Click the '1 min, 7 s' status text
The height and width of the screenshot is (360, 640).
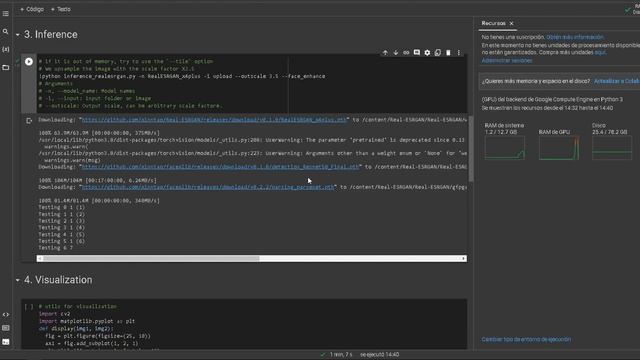[341, 354]
